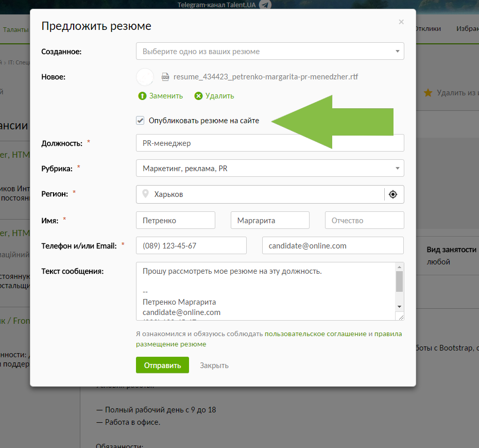This screenshot has width=479, height=448.
Task: Open the Отклики tab in navigation
Action: 428,29
